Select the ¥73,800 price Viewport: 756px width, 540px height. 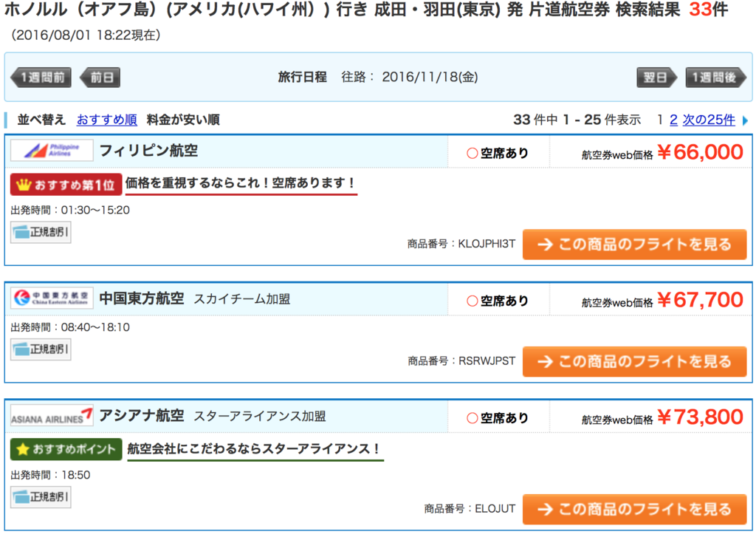700,417
